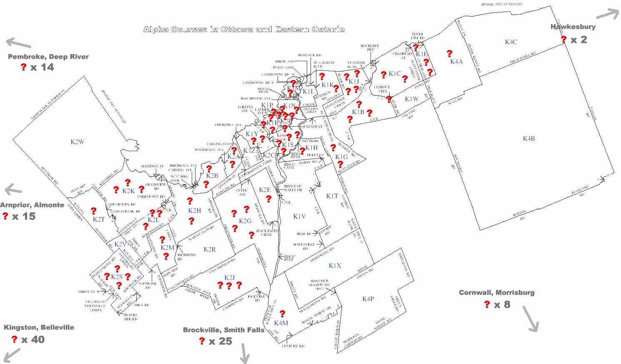
Task: Click the K1Z postal code label
Action: coord(249,150)
